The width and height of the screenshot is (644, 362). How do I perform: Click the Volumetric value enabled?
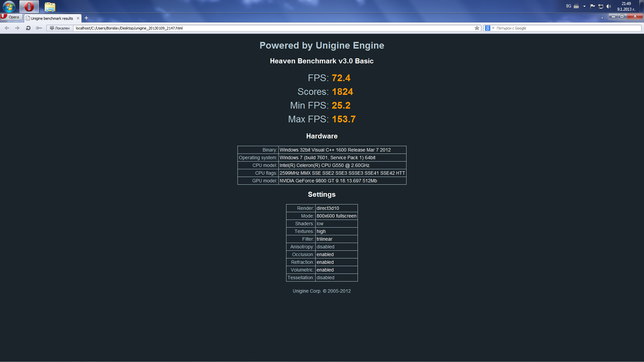(336, 270)
